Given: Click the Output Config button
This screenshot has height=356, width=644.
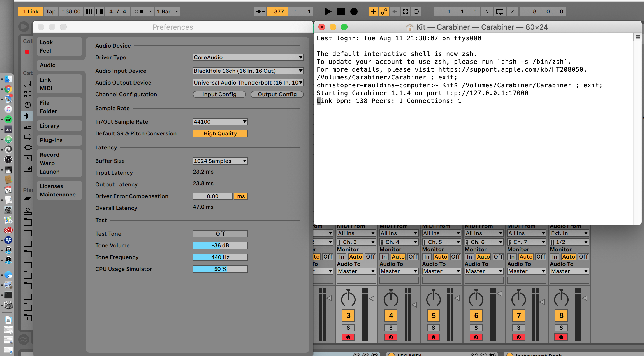Looking at the screenshot, I should click(x=277, y=94).
